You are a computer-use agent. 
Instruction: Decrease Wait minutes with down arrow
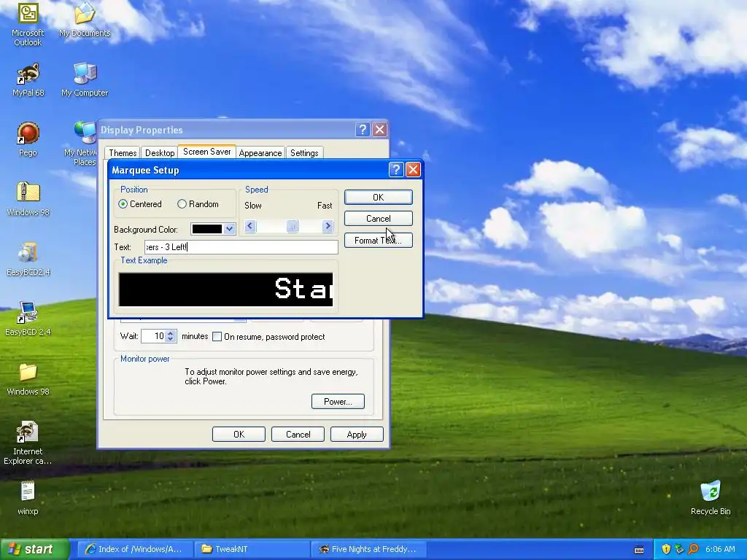click(x=171, y=340)
